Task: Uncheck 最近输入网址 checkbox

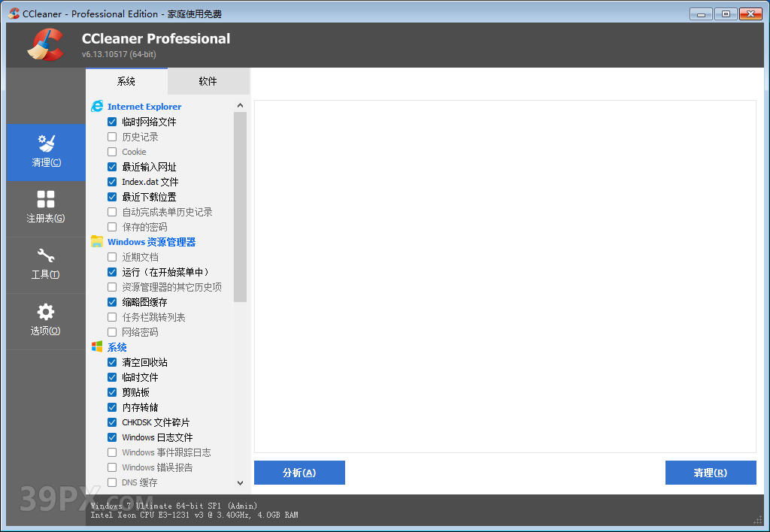Action: tap(112, 167)
